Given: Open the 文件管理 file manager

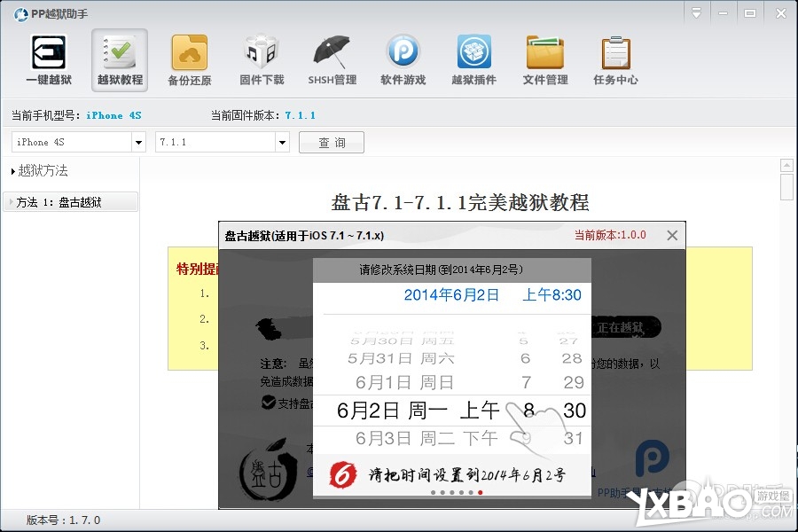Looking at the screenshot, I should tap(544, 59).
